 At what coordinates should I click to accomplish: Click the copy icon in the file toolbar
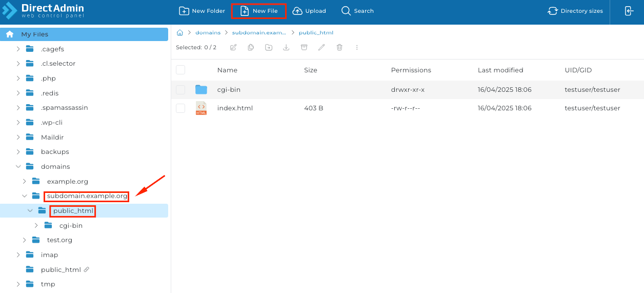[x=251, y=47]
